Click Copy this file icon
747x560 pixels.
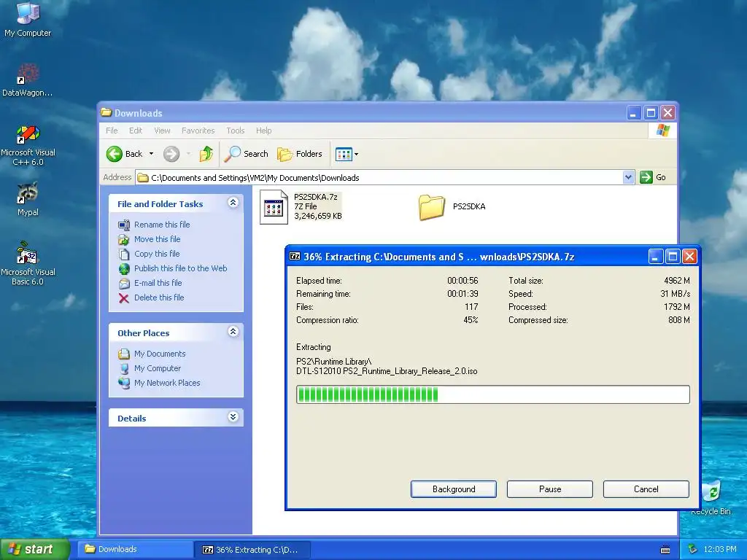[124, 254]
